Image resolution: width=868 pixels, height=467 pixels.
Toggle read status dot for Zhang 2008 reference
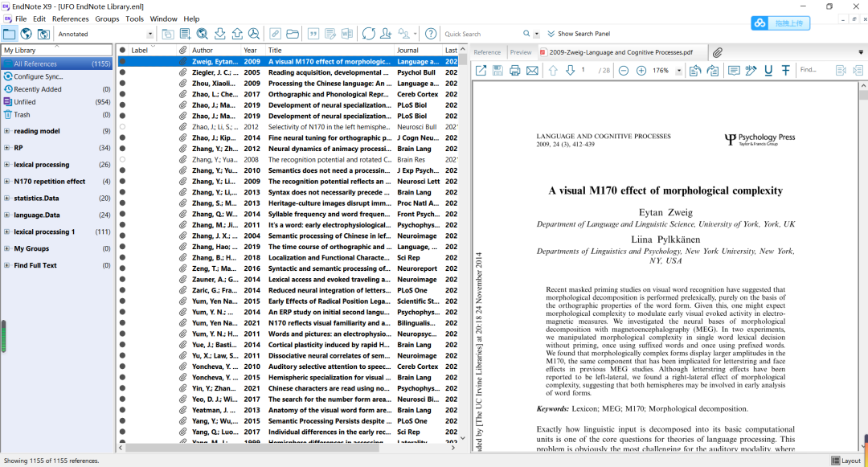click(x=123, y=160)
